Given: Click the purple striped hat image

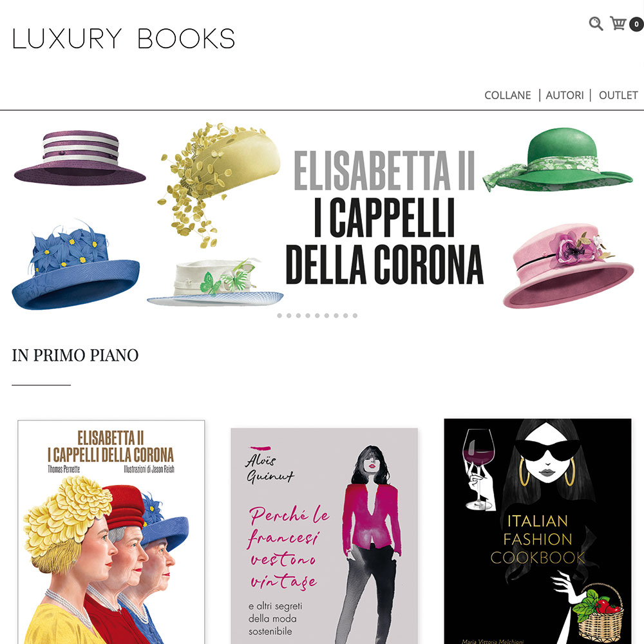Looking at the screenshot, I should coord(80,157).
